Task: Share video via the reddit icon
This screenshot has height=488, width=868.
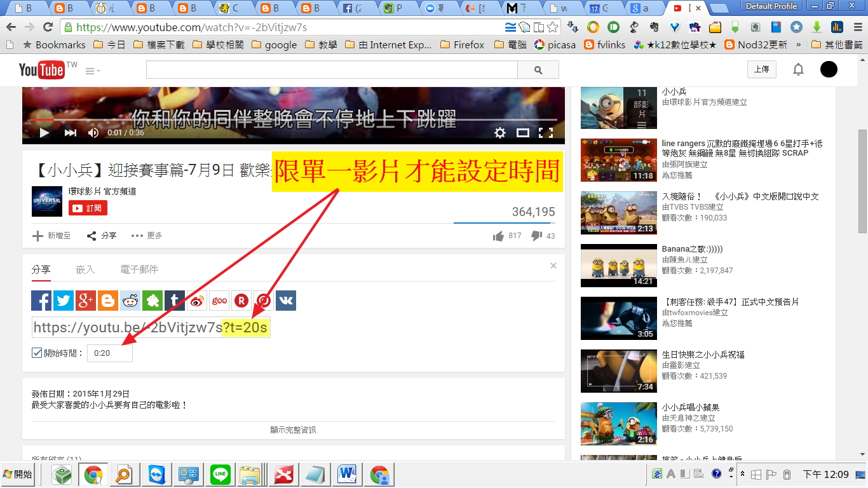Action: 130,301
